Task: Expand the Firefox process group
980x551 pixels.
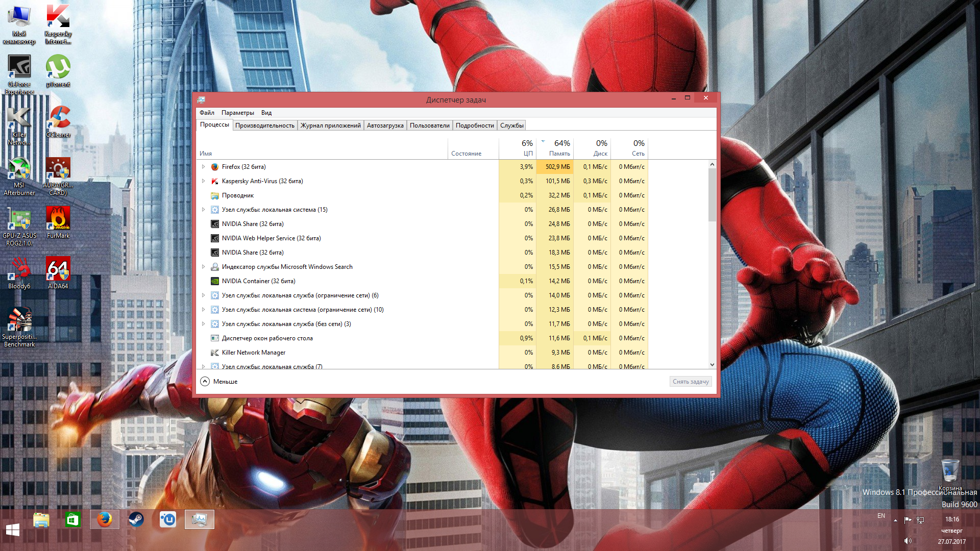Action: (x=203, y=167)
